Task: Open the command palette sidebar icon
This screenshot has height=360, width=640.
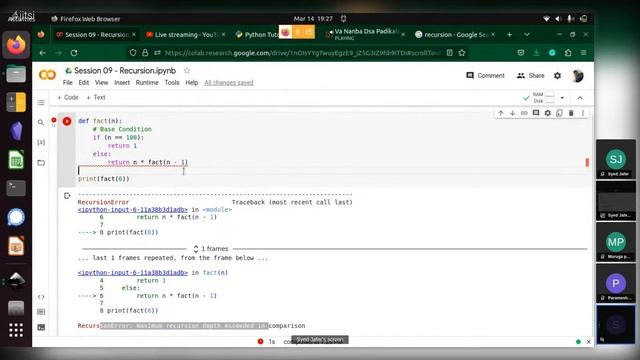Action: (41, 312)
